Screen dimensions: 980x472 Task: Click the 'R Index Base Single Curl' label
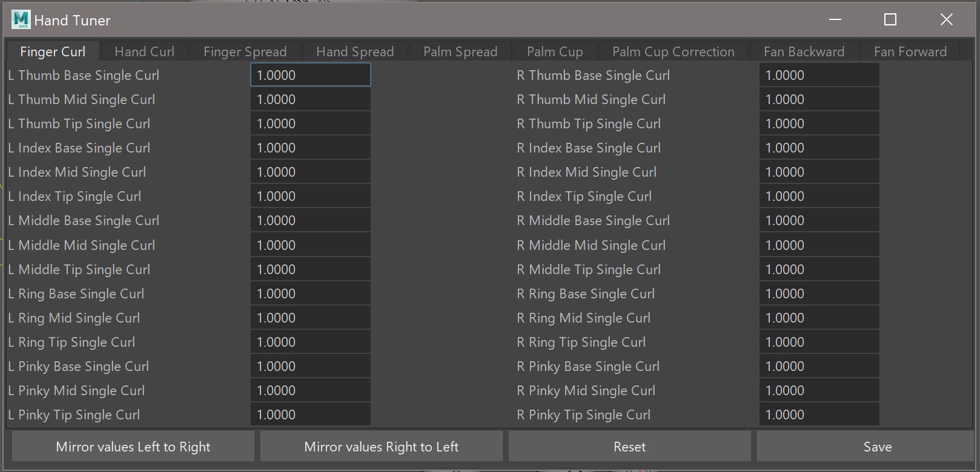[589, 148]
